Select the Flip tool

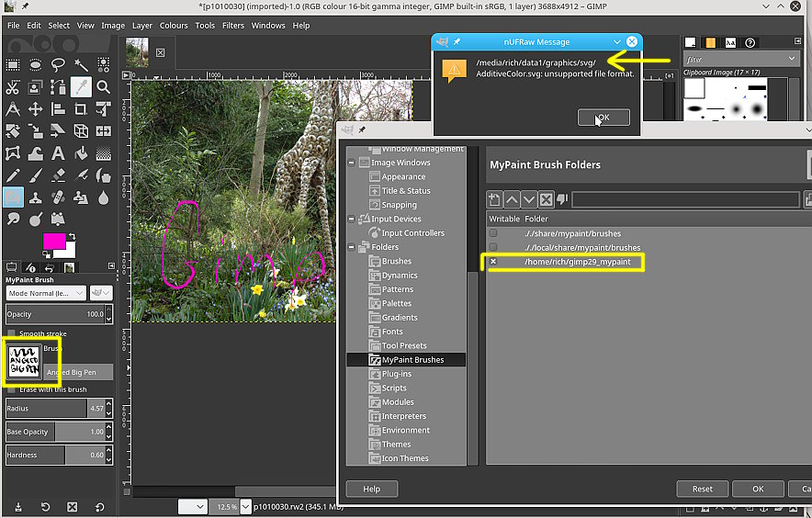(104, 131)
